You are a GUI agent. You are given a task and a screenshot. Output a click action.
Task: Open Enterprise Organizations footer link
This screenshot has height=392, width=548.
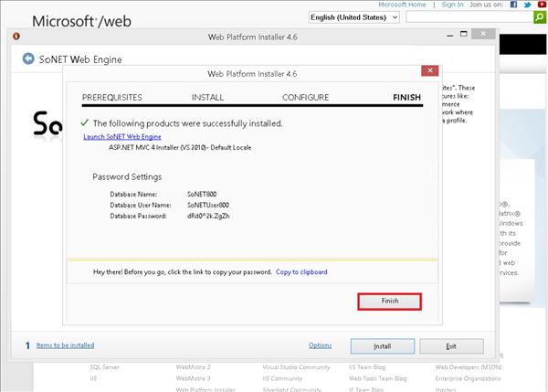[468, 378]
